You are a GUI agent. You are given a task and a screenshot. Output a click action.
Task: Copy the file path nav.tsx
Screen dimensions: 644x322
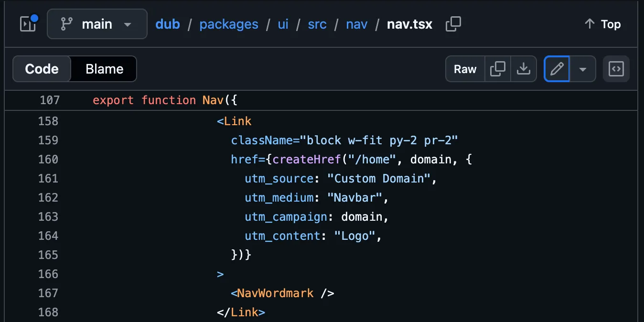point(453,24)
